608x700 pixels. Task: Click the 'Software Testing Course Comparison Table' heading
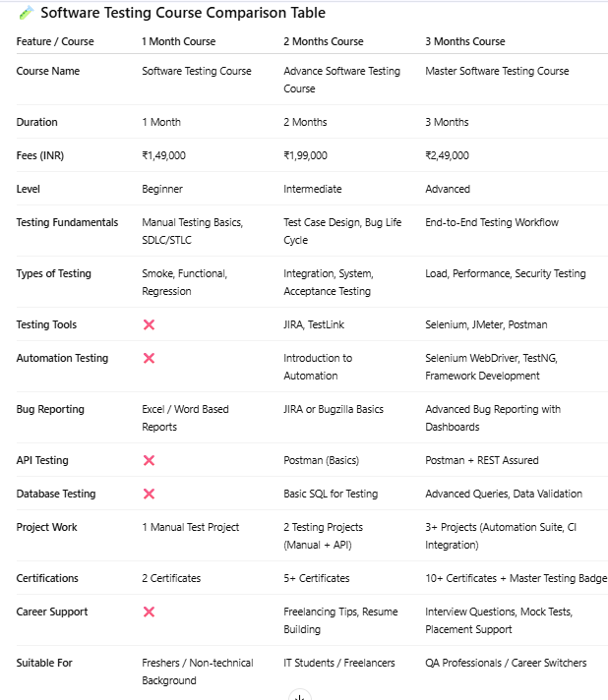[183, 13]
